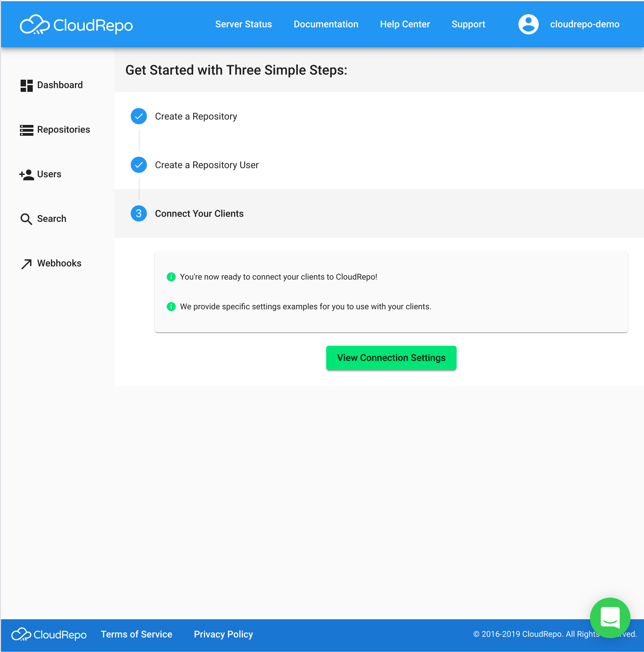Screen dimensions: 644x652
Task: Open the Webhooks section
Action: [x=59, y=263]
